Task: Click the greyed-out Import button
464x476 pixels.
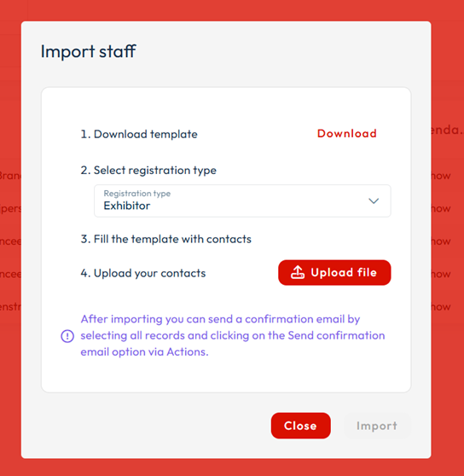Action: pos(377,426)
